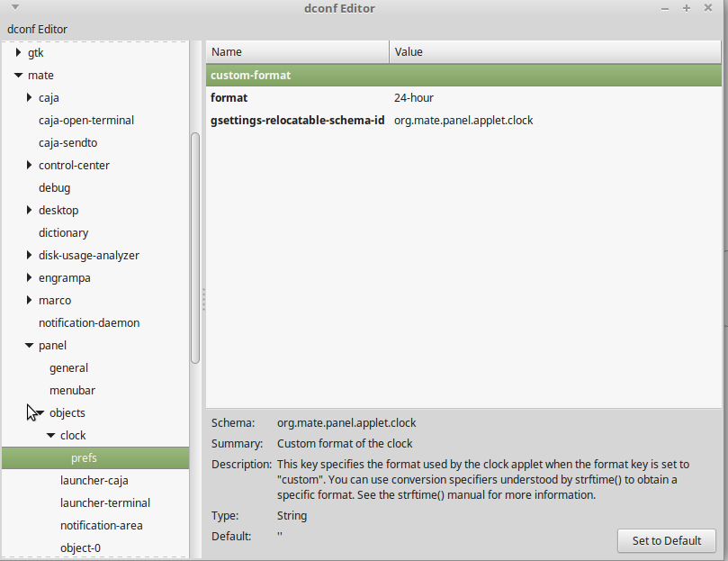
Task: Expand the gtk tree node
Action: (17, 52)
